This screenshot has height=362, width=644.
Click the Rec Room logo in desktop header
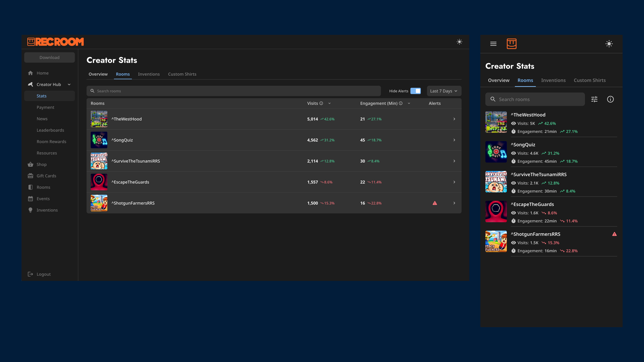click(x=55, y=42)
